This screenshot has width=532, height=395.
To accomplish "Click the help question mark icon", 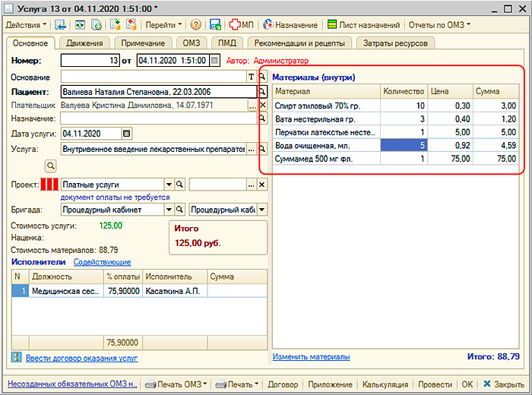I will 196,25.
